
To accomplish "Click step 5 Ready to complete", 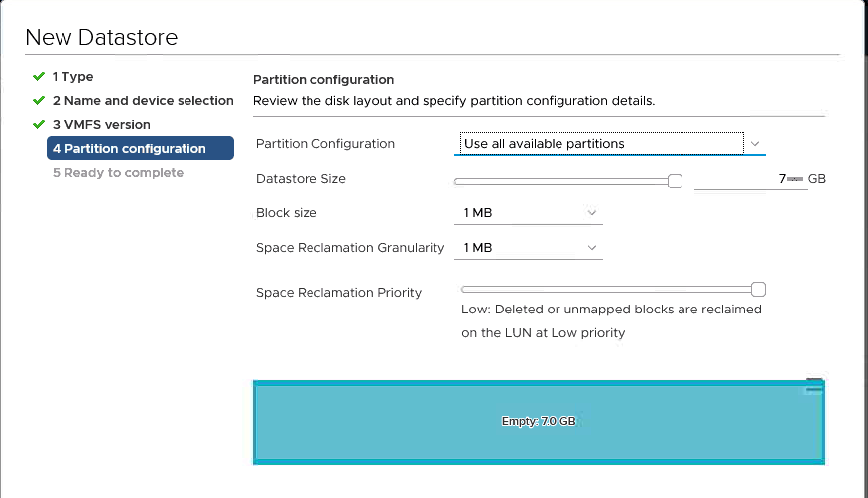I will [x=118, y=172].
